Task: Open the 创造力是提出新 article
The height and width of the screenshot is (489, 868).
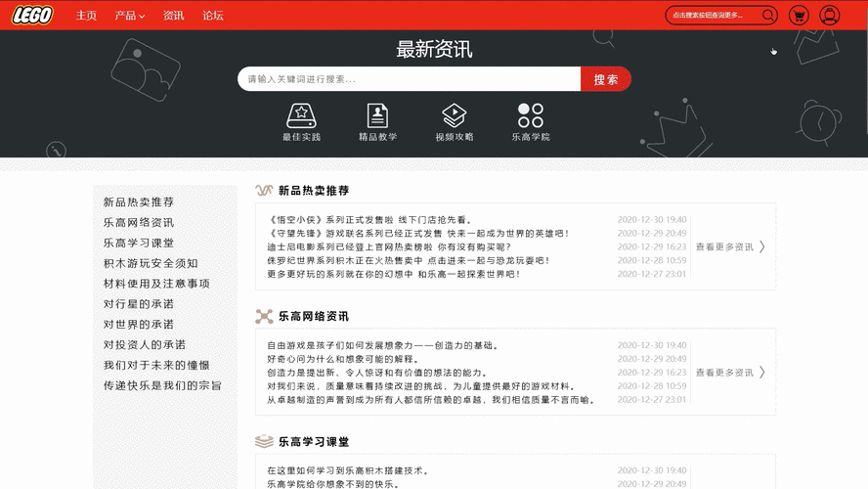Action: click(377, 373)
